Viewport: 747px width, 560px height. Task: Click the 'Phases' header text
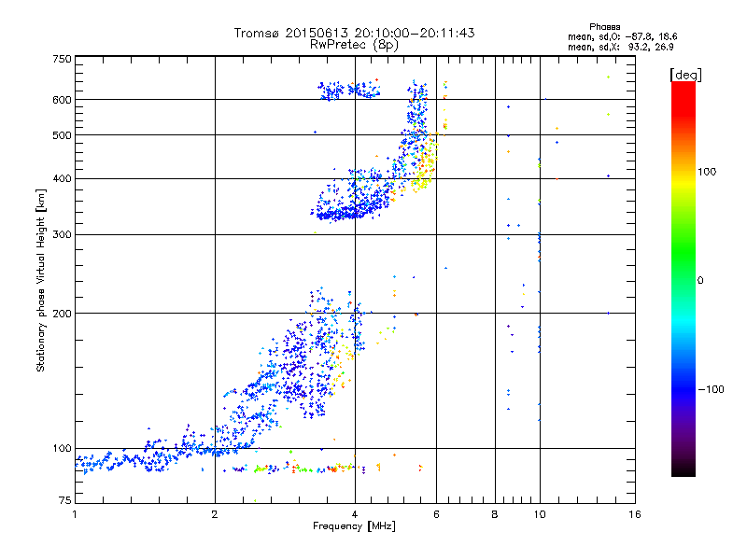(604, 27)
